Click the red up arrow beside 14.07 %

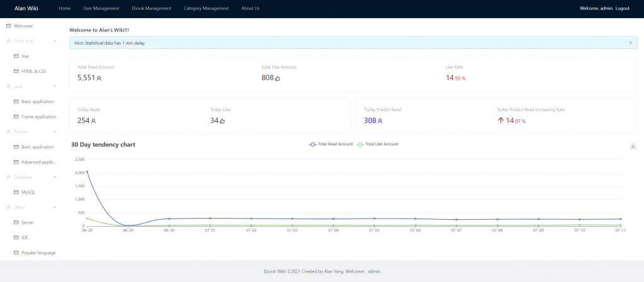[x=500, y=121]
